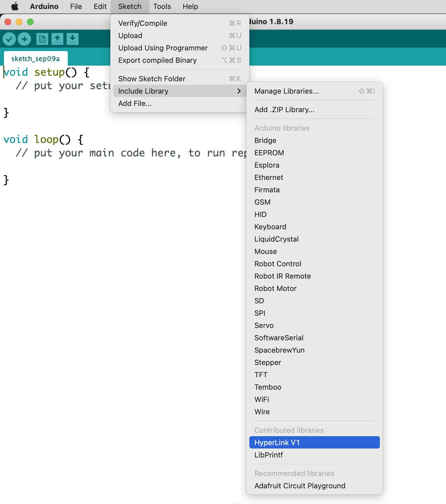This screenshot has height=504, width=446.
Task: Close the Sketch menu from menu bar
Action: click(x=130, y=6)
